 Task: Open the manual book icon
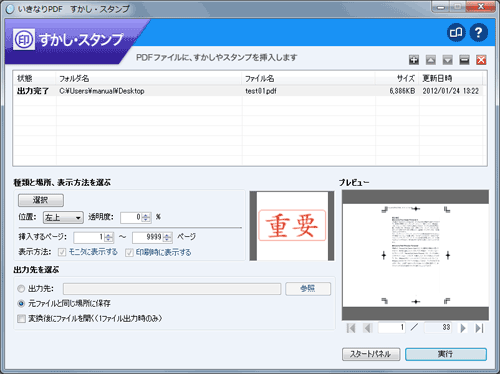coord(456,32)
